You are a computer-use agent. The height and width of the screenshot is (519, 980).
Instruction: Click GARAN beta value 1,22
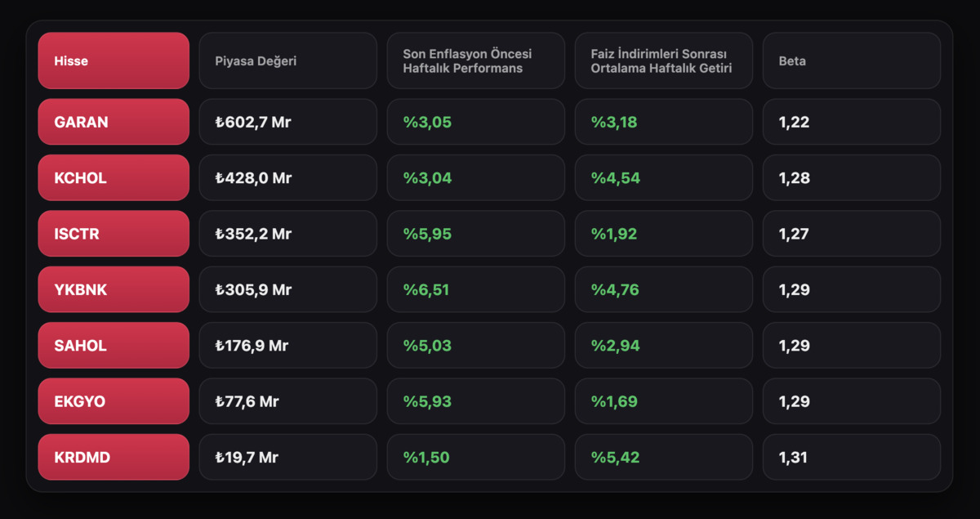click(852, 122)
